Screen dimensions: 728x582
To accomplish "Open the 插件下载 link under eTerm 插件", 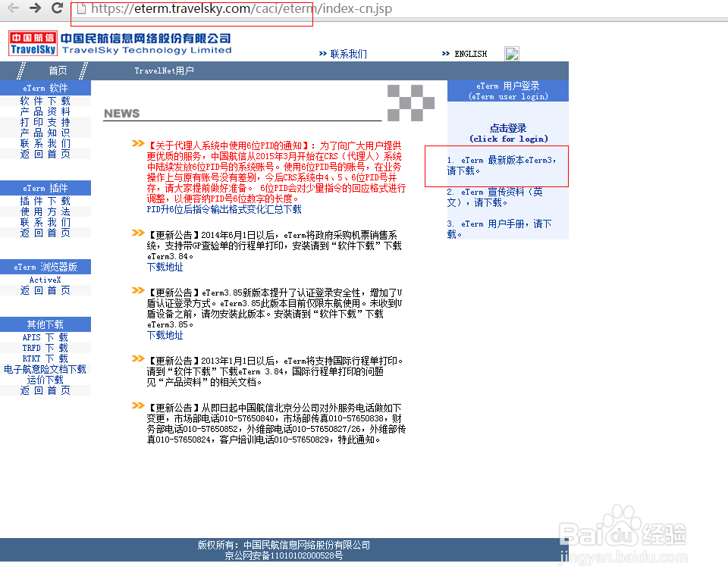I will [x=45, y=202].
